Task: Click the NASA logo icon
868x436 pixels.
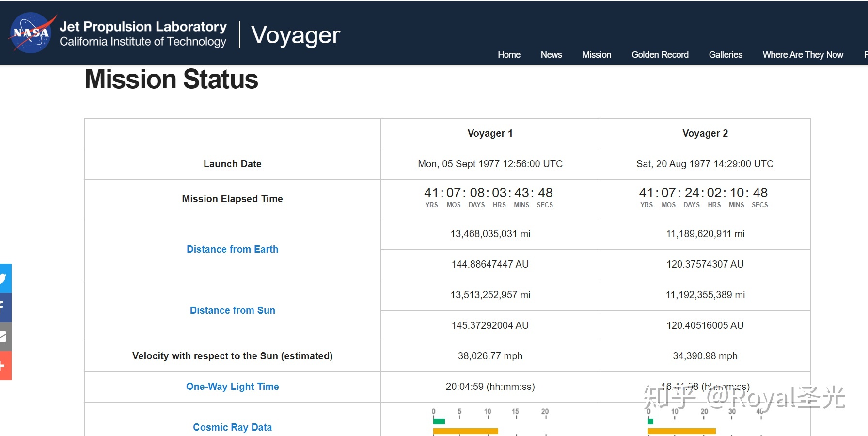Action: click(x=31, y=33)
